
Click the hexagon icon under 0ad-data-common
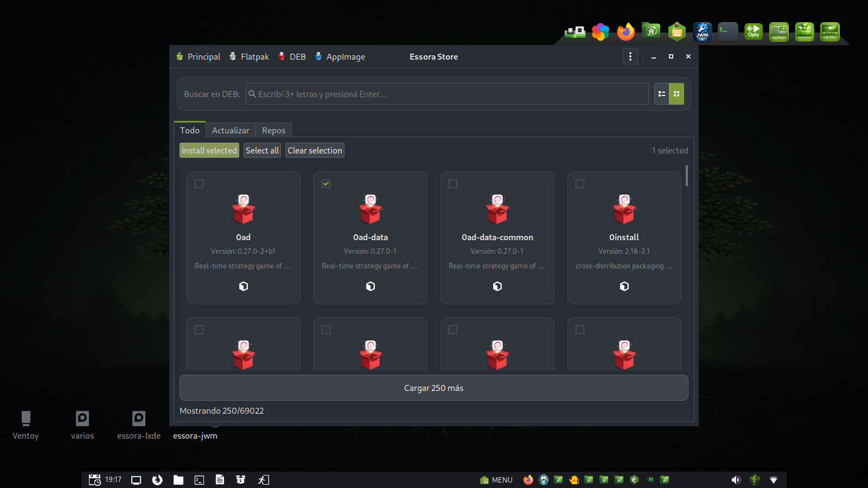point(497,286)
